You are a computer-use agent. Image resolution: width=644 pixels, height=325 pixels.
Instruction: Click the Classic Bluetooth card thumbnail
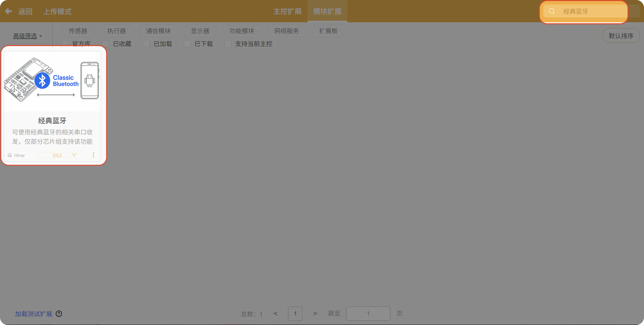[52, 81]
